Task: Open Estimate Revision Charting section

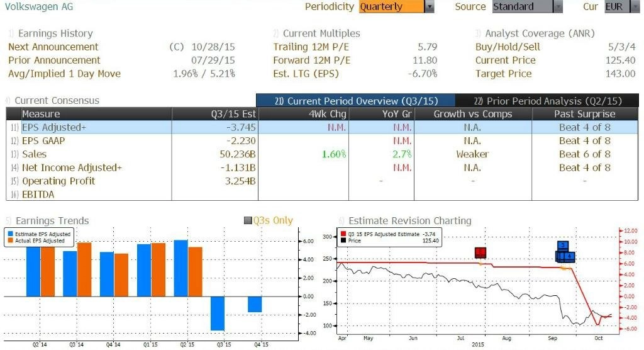Action: [x=410, y=220]
